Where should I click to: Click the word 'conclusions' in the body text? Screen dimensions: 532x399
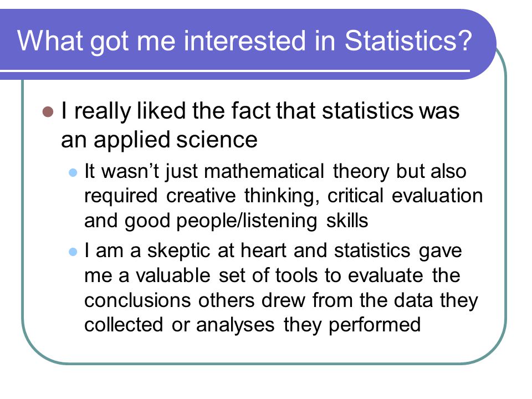(x=139, y=300)
